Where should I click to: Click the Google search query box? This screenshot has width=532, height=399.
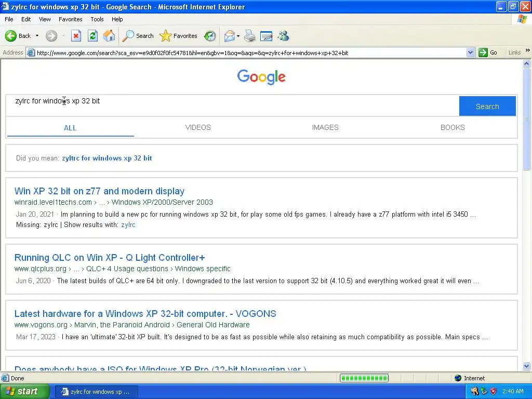click(x=232, y=105)
